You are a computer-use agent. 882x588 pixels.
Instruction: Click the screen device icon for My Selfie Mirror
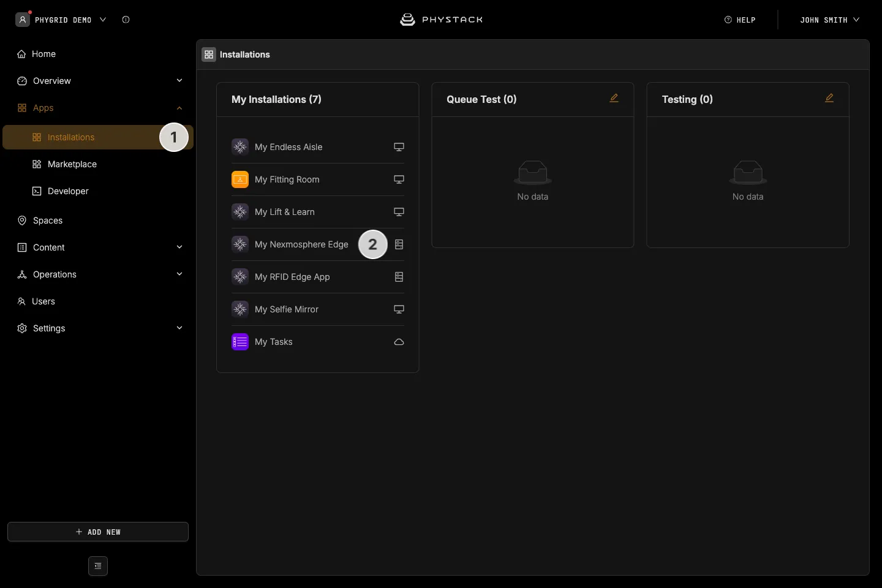coord(399,309)
